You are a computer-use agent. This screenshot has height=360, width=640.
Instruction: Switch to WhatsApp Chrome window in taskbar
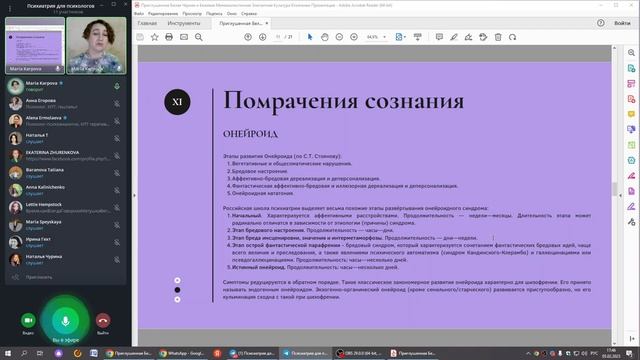click(x=181, y=353)
